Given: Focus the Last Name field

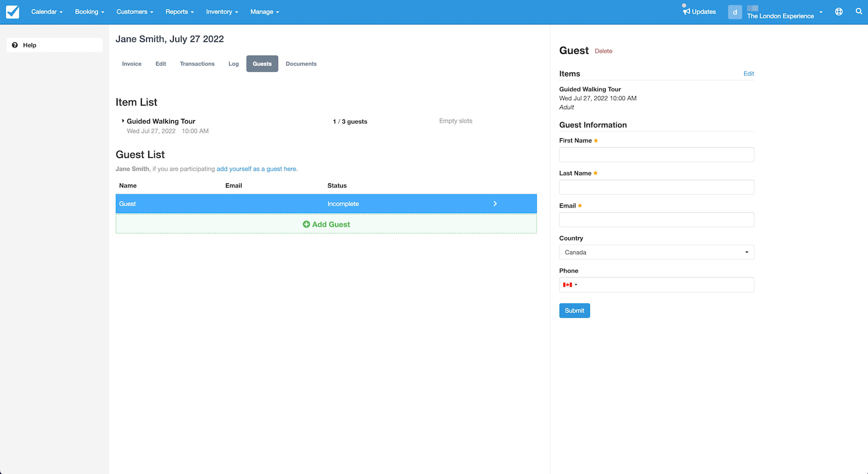Looking at the screenshot, I should pyautogui.click(x=657, y=187).
